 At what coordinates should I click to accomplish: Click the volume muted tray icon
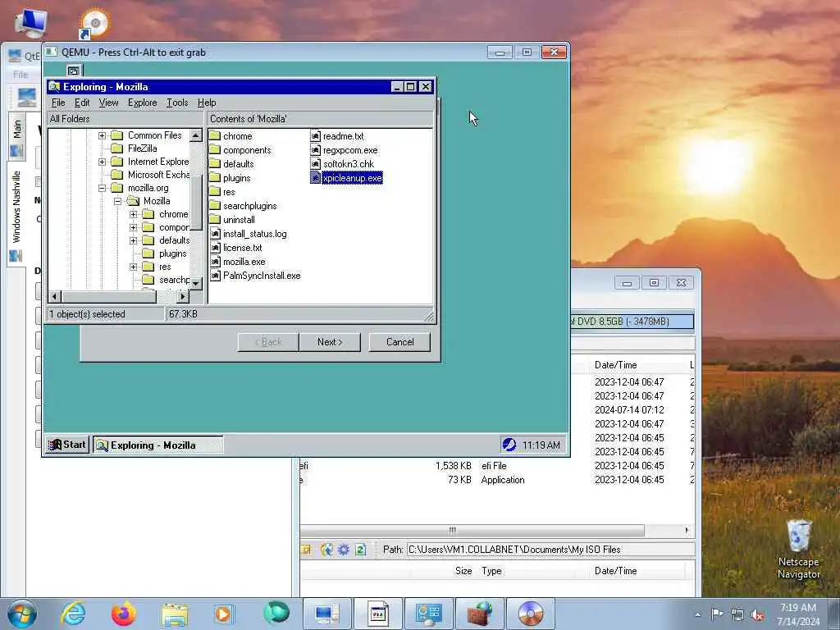757,615
